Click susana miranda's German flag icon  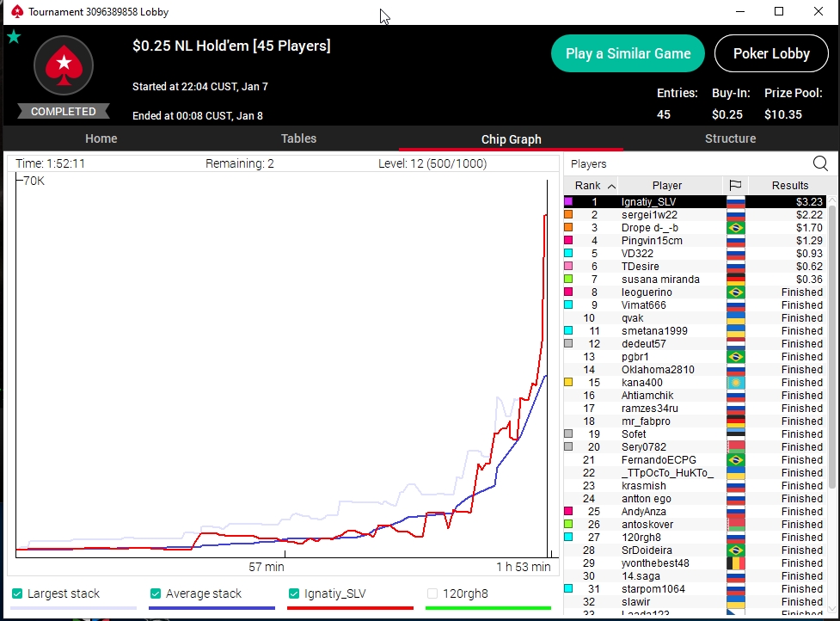point(735,280)
